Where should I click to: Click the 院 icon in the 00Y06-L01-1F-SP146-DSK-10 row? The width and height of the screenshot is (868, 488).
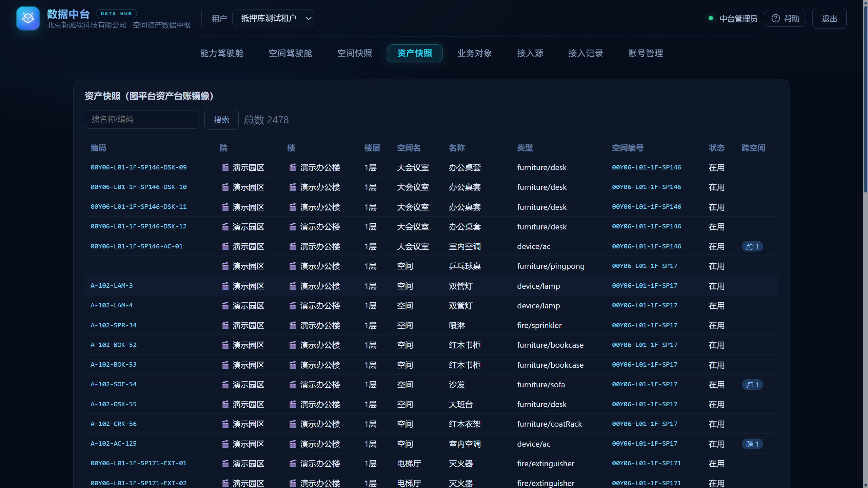point(225,187)
